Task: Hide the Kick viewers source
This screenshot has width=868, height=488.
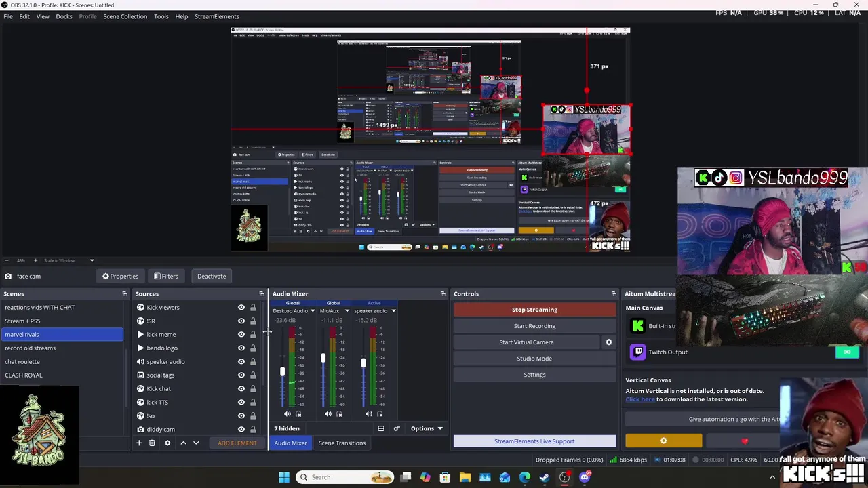Action: click(241, 307)
